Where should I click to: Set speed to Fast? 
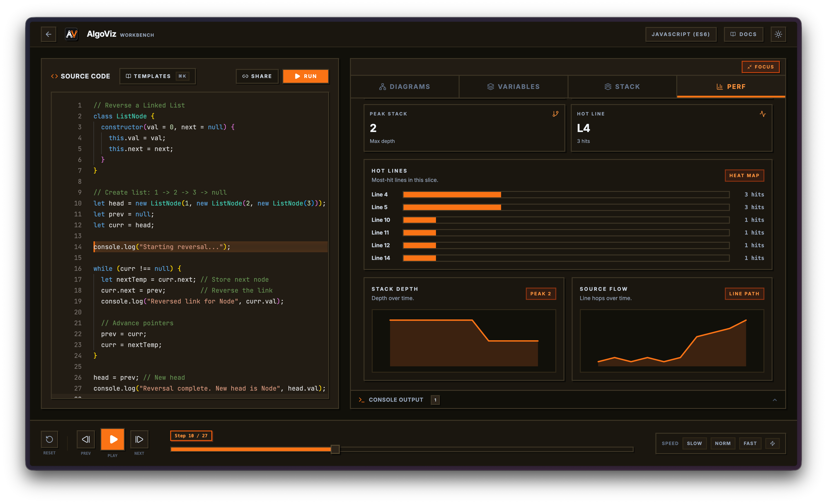750,444
